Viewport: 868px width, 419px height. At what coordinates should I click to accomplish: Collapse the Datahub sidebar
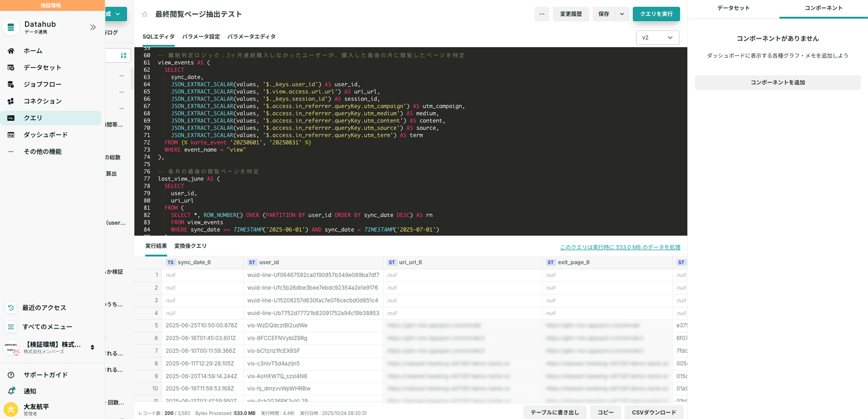click(93, 27)
